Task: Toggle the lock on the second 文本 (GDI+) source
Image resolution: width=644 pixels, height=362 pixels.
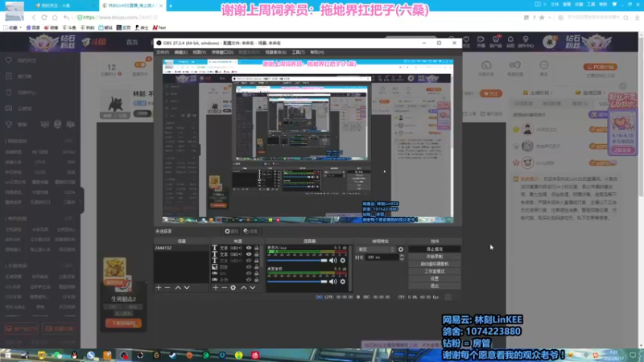Action: coord(256,254)
